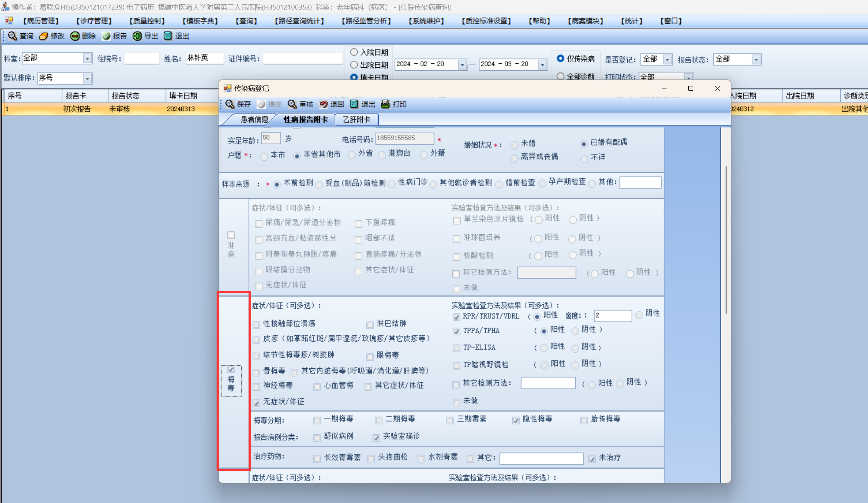Toggle the TP-ELISA checkbox
The width and height of the screenshot is (868, 503).
pos(456,348)
